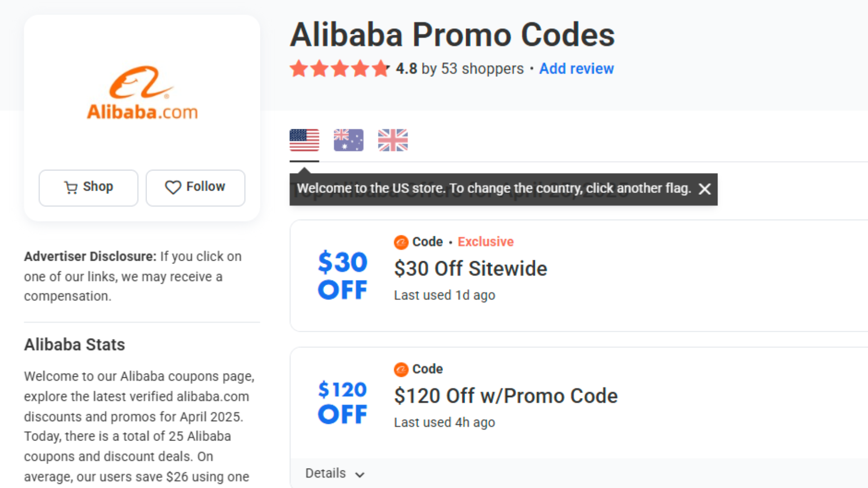Open the $30 Off Sitewide offer
This screenshot has height=488, width=868.
[470, 268]
